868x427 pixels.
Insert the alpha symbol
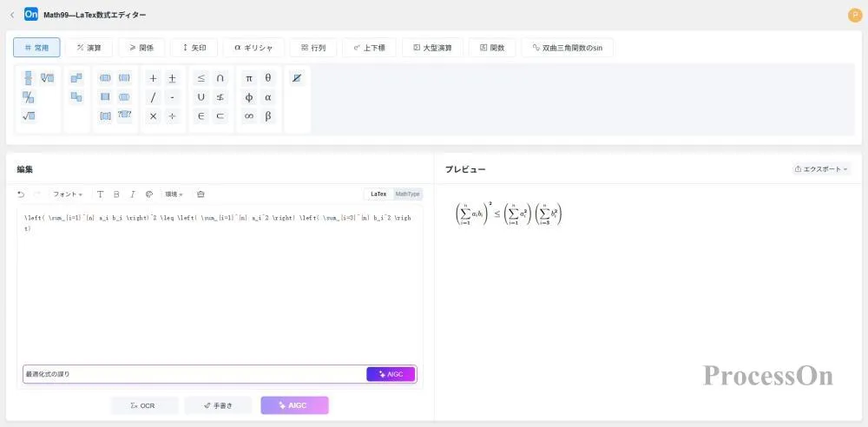click(x=268, y=97)
